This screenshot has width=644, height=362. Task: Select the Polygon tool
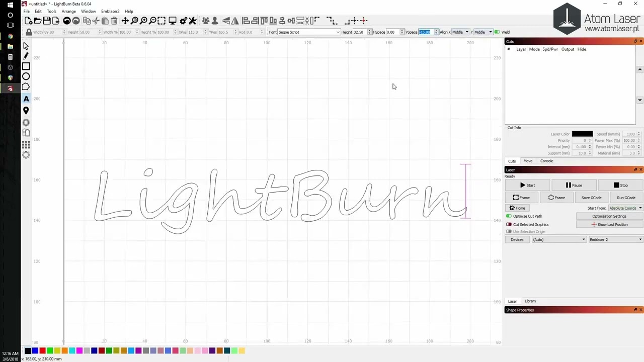pos(26,87)
